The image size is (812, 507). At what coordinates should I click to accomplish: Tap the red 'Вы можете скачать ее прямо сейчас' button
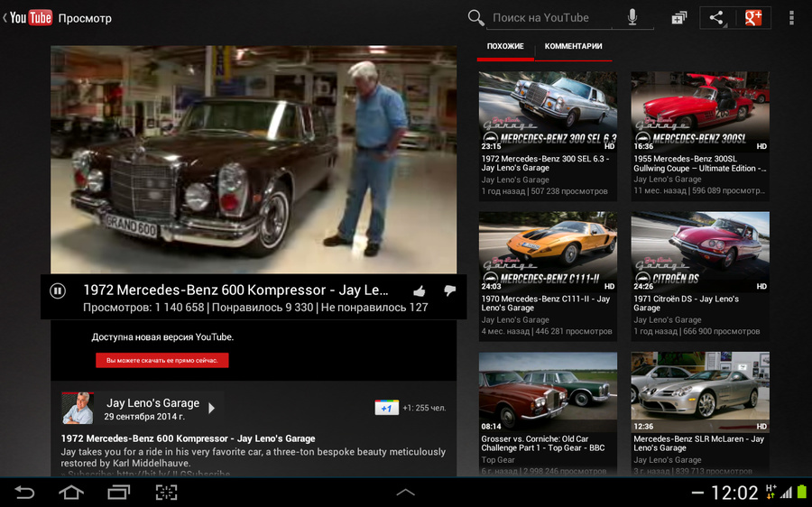(x=162, y=361)
